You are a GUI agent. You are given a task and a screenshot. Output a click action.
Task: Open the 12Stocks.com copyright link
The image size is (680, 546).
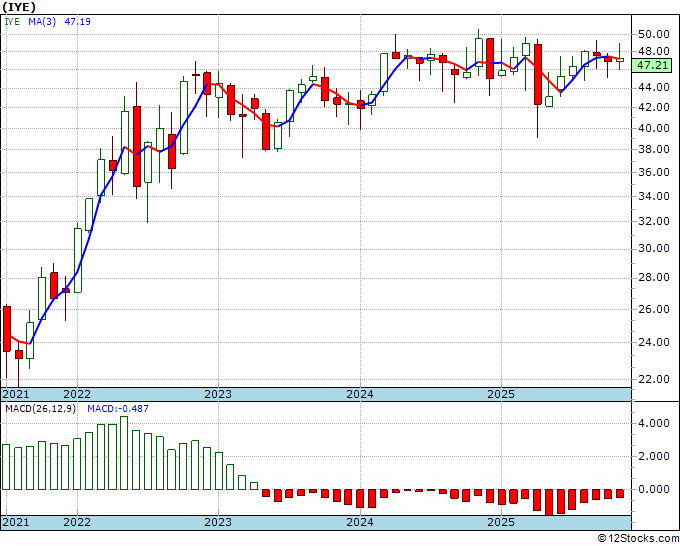pyautogui.click(x=638, y=539)
